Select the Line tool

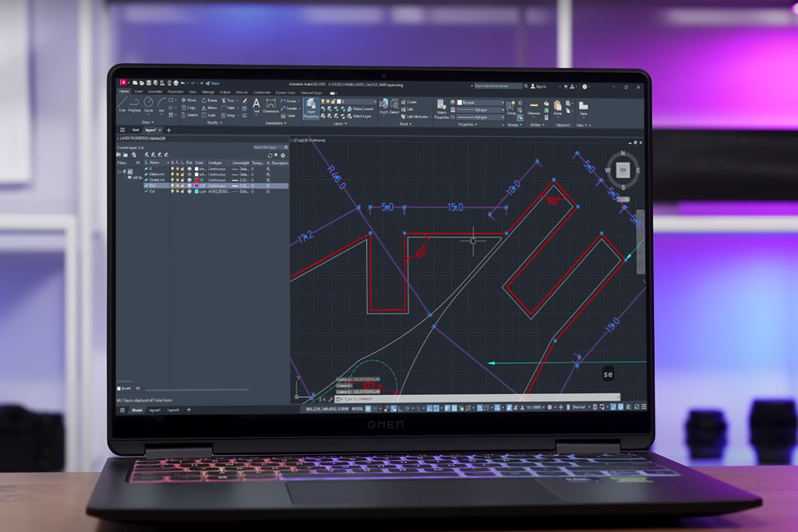point(122,104)
